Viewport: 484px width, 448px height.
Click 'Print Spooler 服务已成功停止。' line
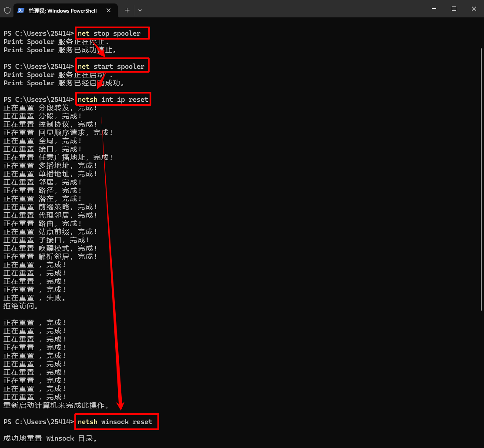(x=60, y=50)
